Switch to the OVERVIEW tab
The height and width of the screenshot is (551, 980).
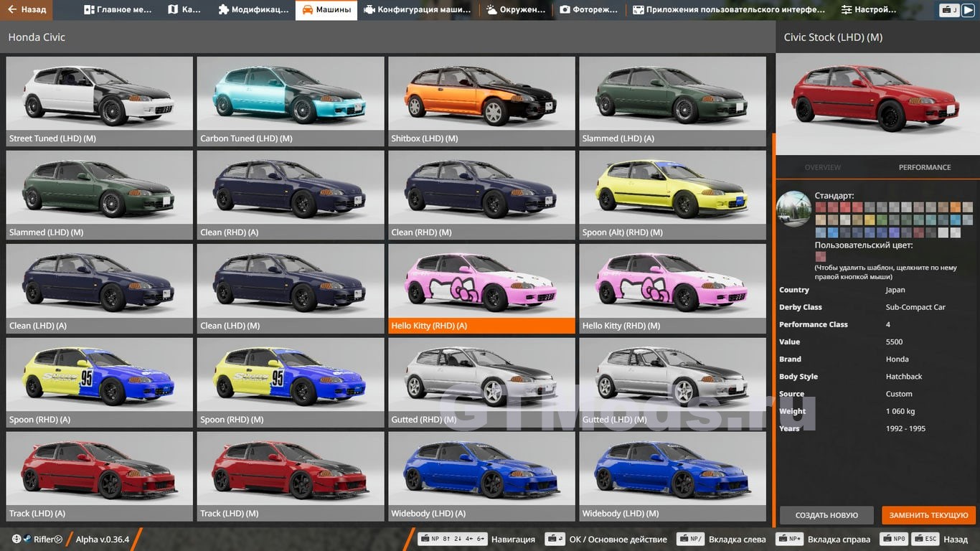[x=822, y=167]
